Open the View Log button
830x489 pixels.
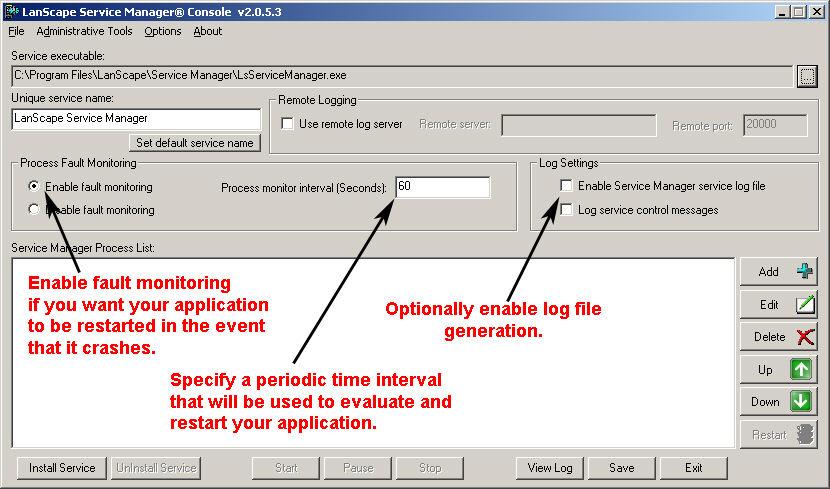point(550,468)
